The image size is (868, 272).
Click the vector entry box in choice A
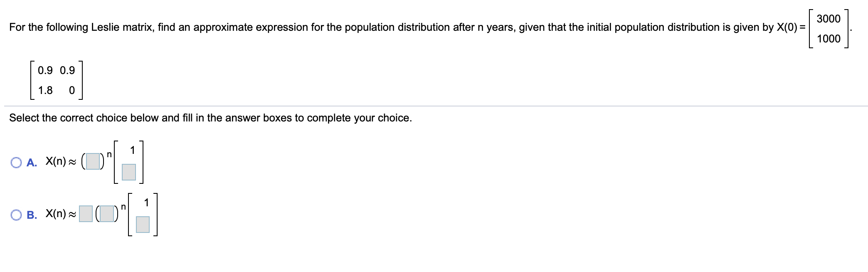click(x=129, y=172)
